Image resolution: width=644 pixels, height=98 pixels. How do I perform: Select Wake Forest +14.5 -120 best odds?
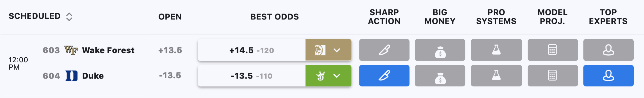[251, 50]
